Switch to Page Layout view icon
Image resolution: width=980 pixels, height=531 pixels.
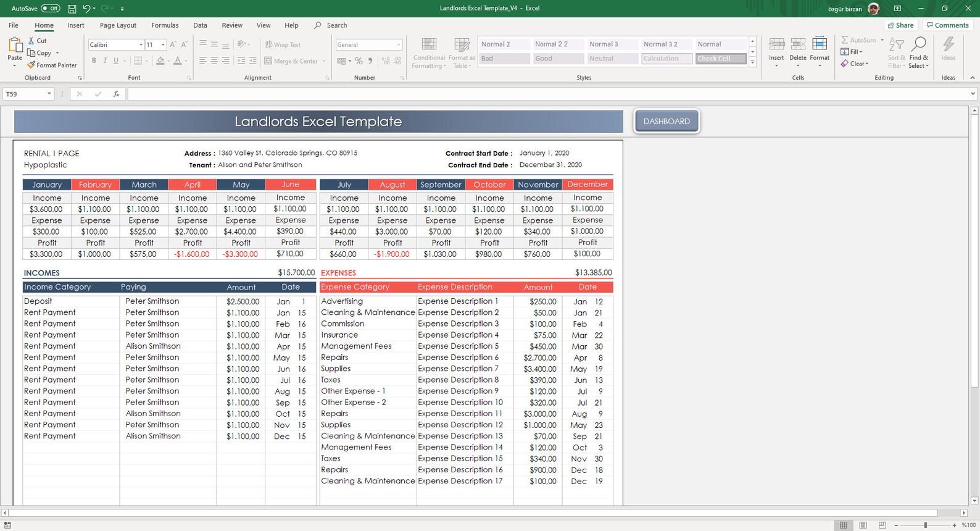[x=863, y=525]
